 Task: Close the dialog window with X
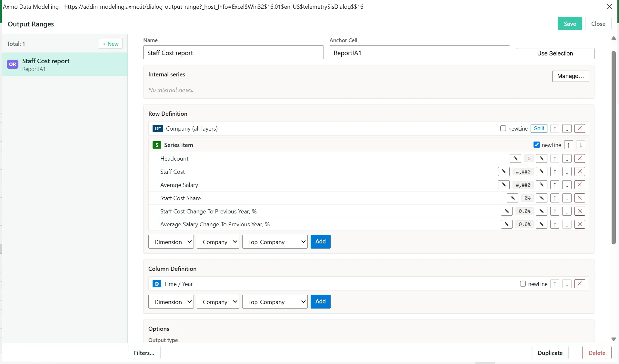[609, 6]
